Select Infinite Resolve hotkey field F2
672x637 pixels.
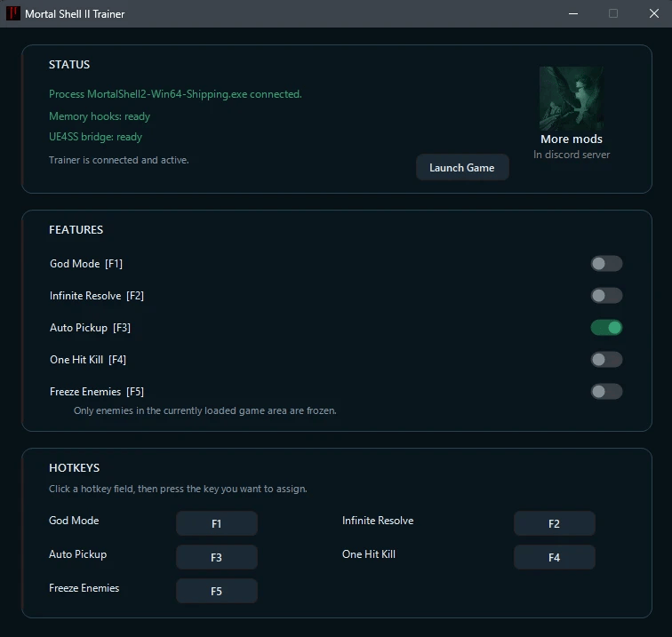click(x=554, y=523)
